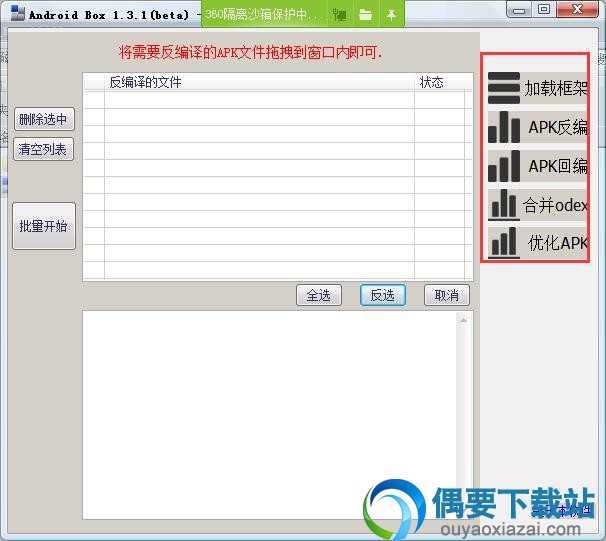The height and width of the screenshot is (541, 606).
Task: Click the 加载框架 stacked-bars icon
Action: tap(504, 88)
